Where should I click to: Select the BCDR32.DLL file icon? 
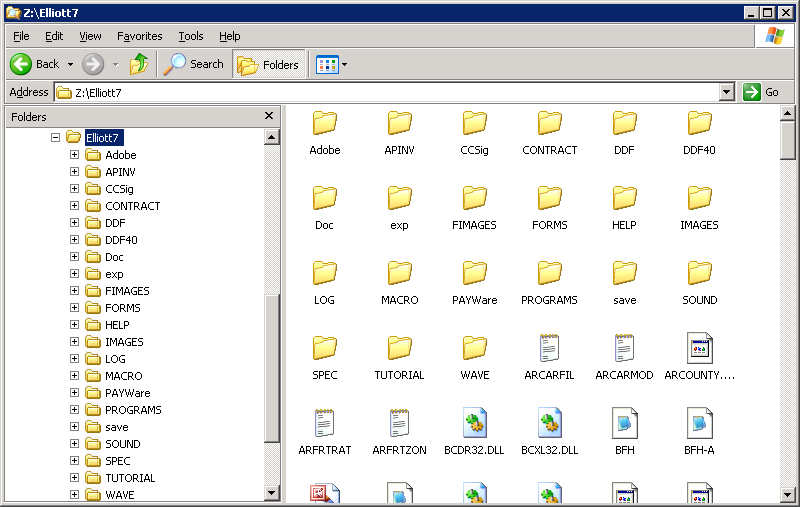pyautogui.click(x=474, y=423)
